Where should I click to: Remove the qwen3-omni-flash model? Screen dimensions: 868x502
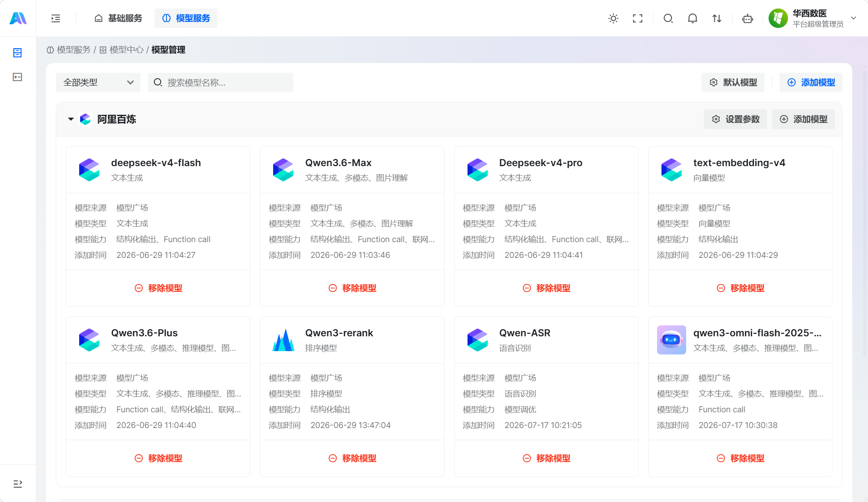point(740,458)
